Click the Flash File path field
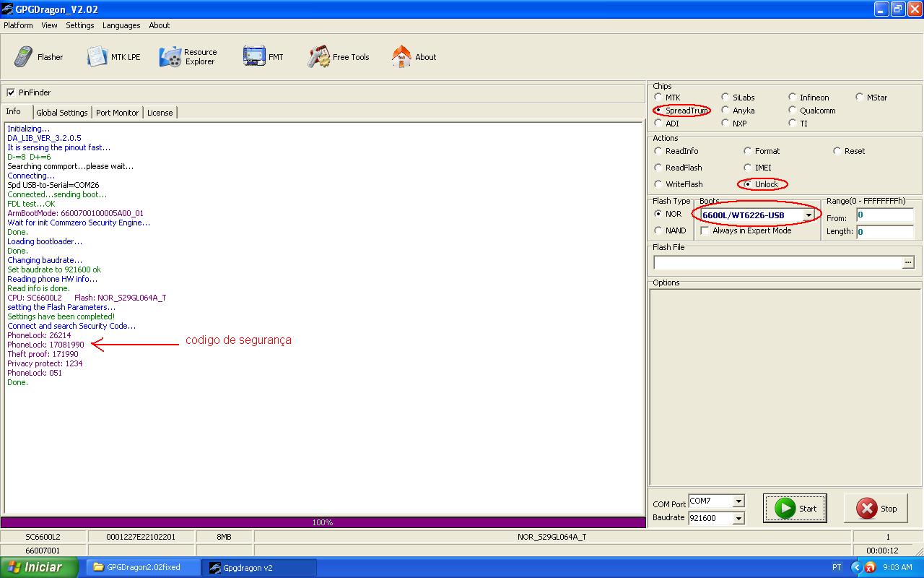This screenshot has width=924, height=578. pos(778,262)
